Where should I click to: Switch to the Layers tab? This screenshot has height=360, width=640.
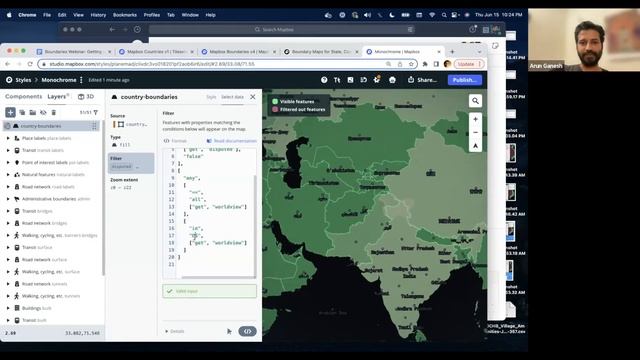click(x=58, y=96)
